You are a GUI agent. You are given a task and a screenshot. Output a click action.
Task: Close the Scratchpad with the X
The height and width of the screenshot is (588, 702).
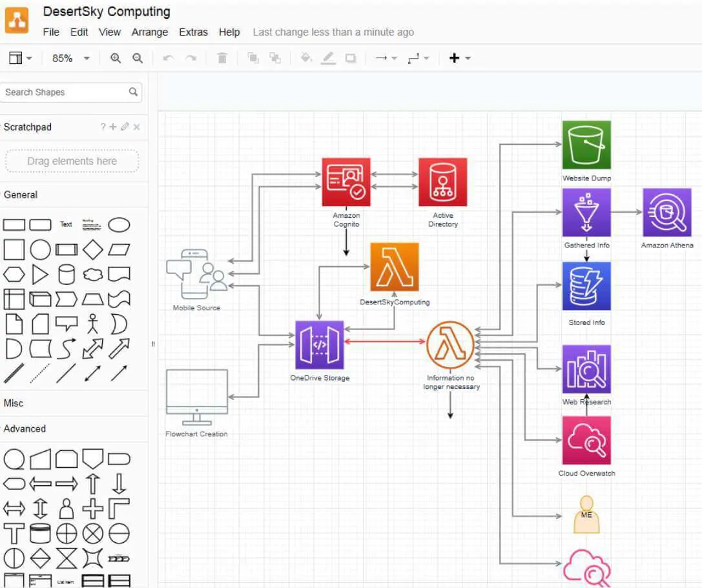[136, 127]
